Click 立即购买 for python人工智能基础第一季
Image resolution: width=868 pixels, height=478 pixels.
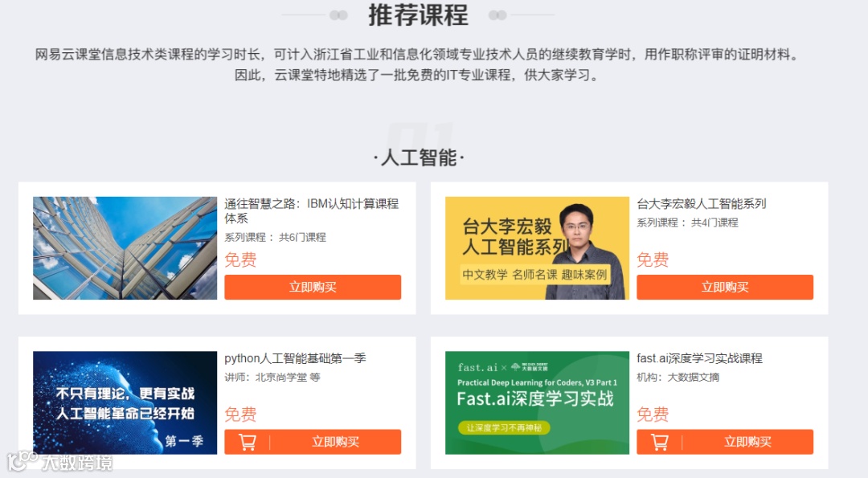point(335,442)
